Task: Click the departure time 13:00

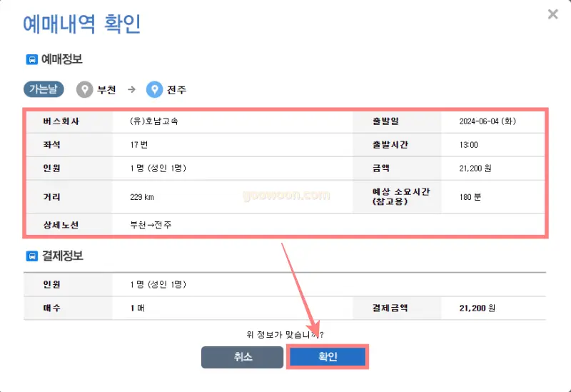Action: tap(469, 145)
